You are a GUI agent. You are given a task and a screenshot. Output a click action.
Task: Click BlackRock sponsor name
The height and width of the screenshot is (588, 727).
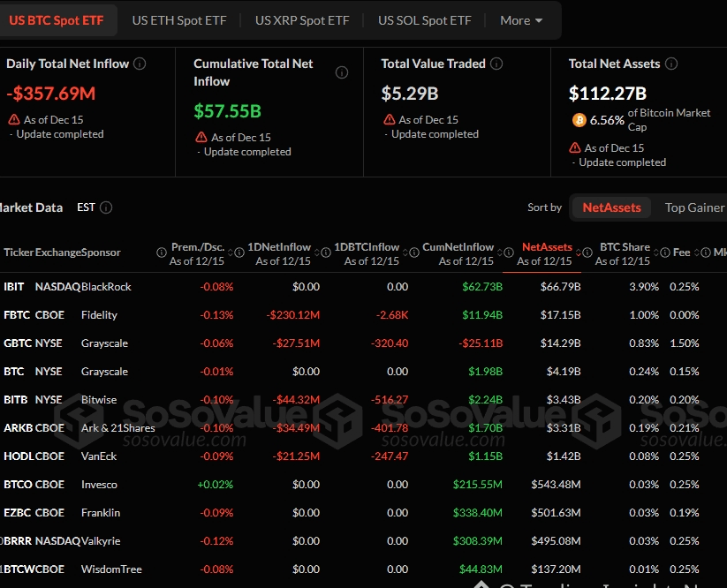click(x=106, y=287)
